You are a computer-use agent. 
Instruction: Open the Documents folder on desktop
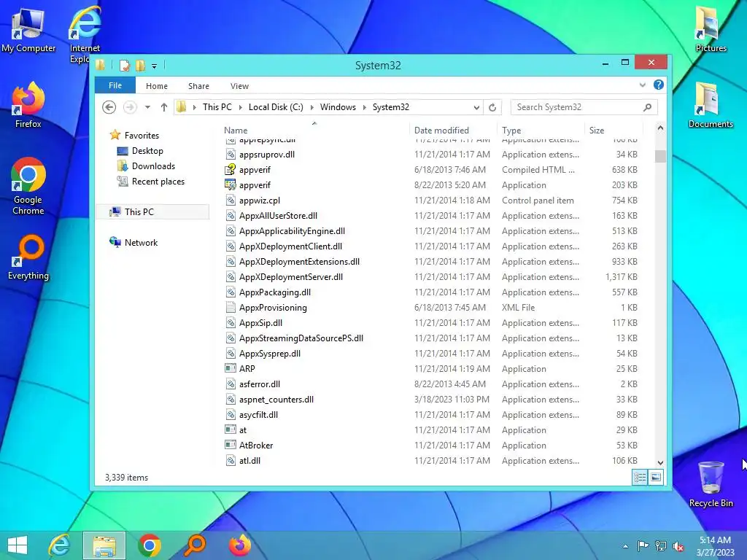(711, 105)
